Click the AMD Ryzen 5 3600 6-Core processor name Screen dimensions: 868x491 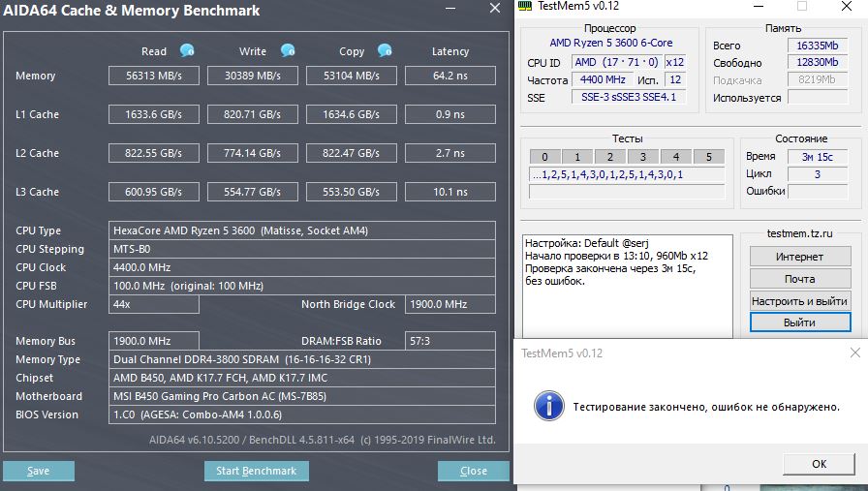[x=610, y=43]
